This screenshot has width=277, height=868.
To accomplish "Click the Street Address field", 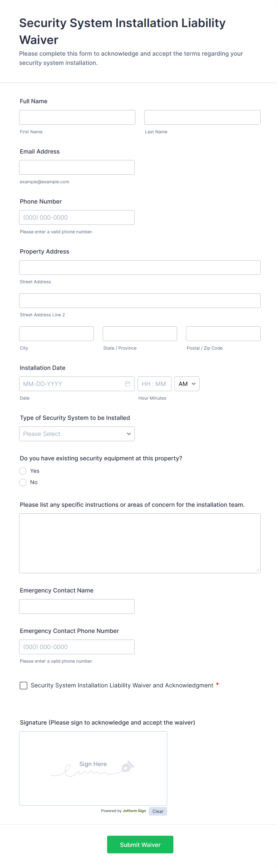I will point(140,268).
